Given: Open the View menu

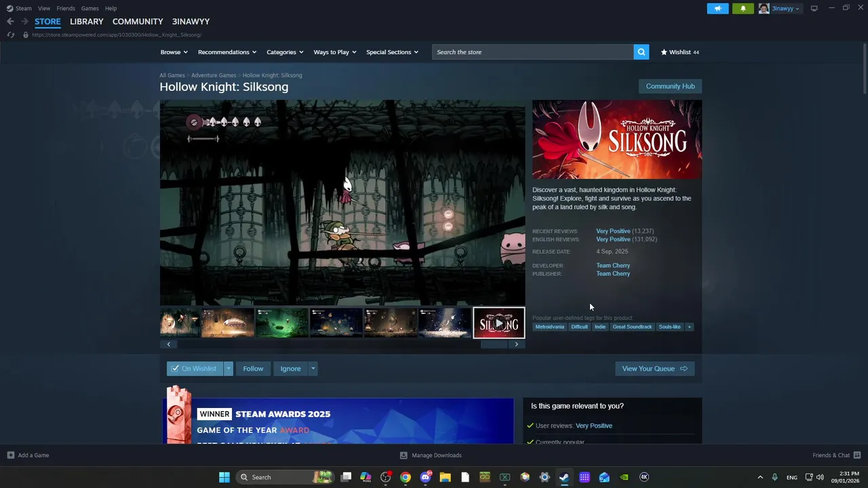Looking at the screenshot, I should coord(44,8).
